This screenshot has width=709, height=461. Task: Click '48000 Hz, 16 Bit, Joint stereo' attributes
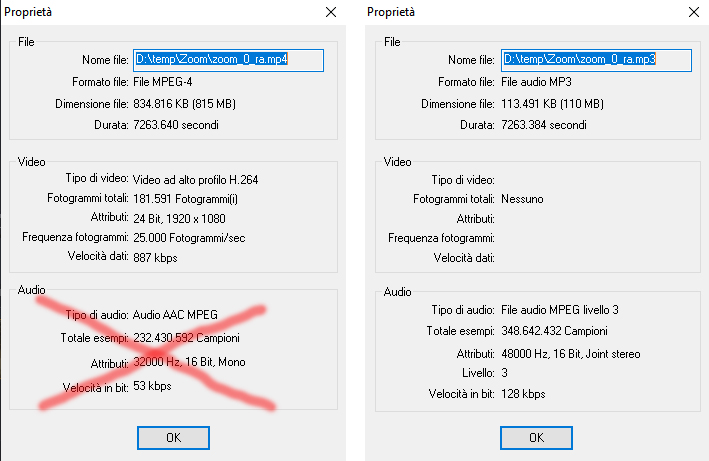tap(571, 353)
